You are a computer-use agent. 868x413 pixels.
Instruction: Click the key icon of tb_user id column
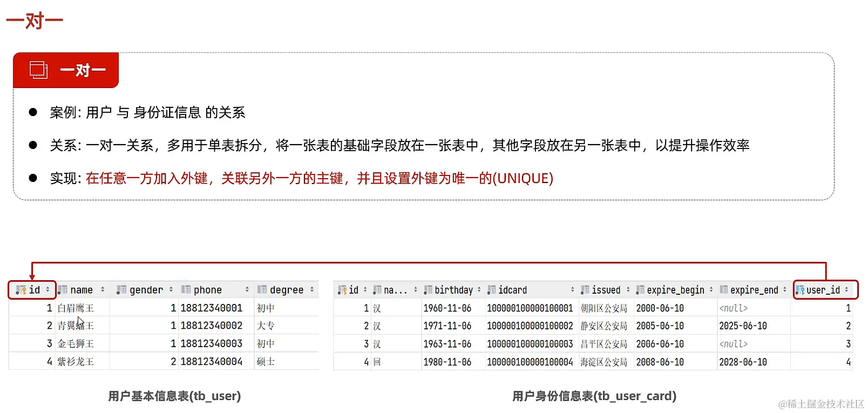coord(21,290)
